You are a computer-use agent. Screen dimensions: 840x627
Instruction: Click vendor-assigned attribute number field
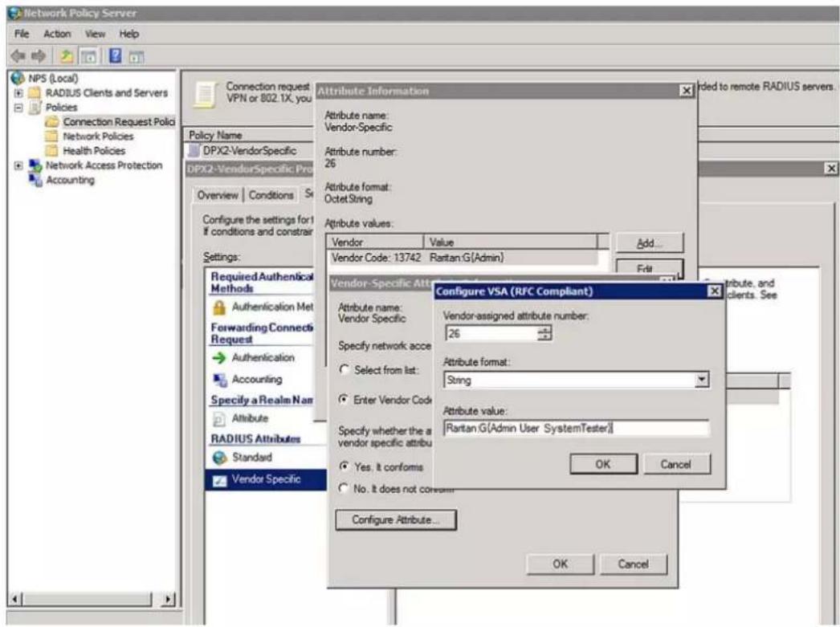coord(491,334)
